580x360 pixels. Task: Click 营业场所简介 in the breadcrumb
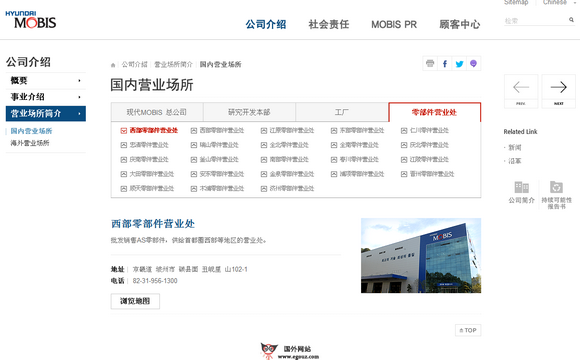pyautogui.click(x=173, y=65)
